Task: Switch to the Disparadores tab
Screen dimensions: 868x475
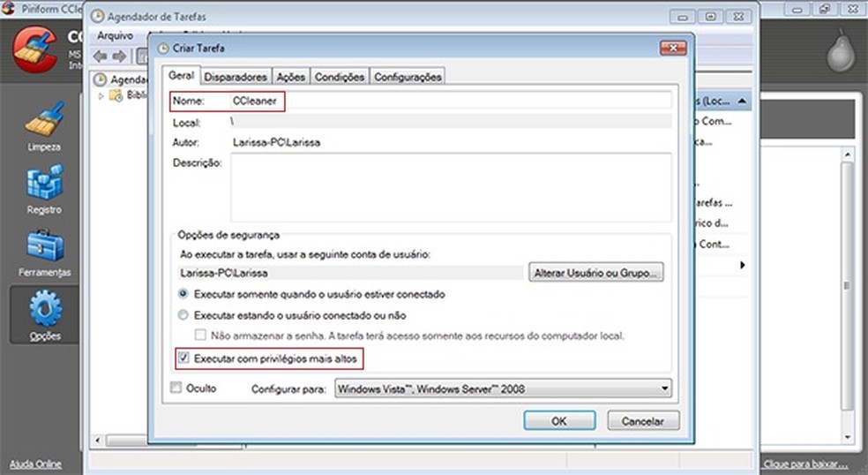Action: (236, 77)
